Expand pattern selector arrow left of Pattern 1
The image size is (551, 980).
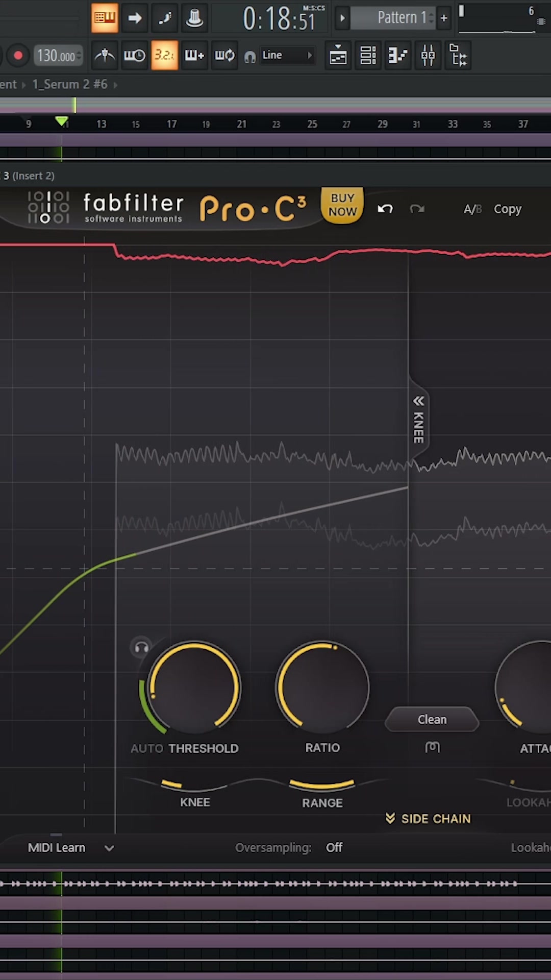342,18
